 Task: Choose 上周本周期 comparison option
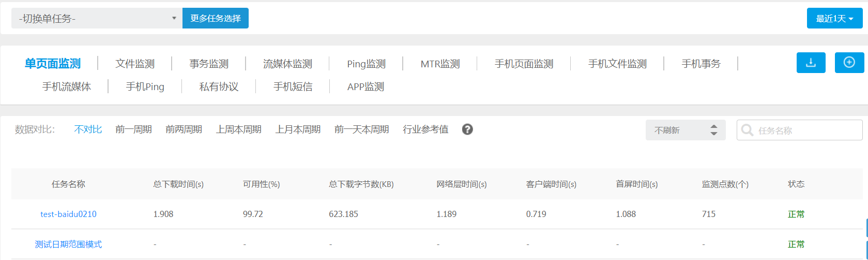(x=238, y=129)
